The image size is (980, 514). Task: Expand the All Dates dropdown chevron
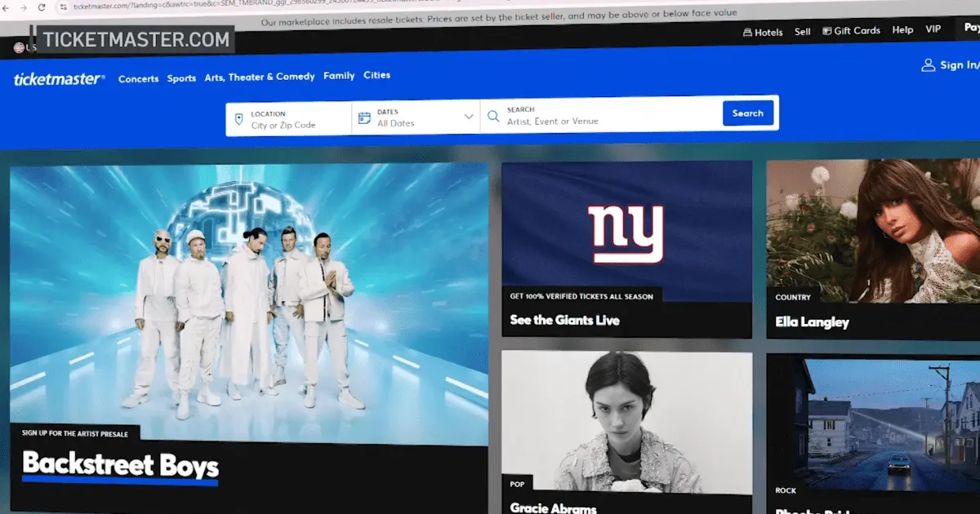[x=469, y=117]
